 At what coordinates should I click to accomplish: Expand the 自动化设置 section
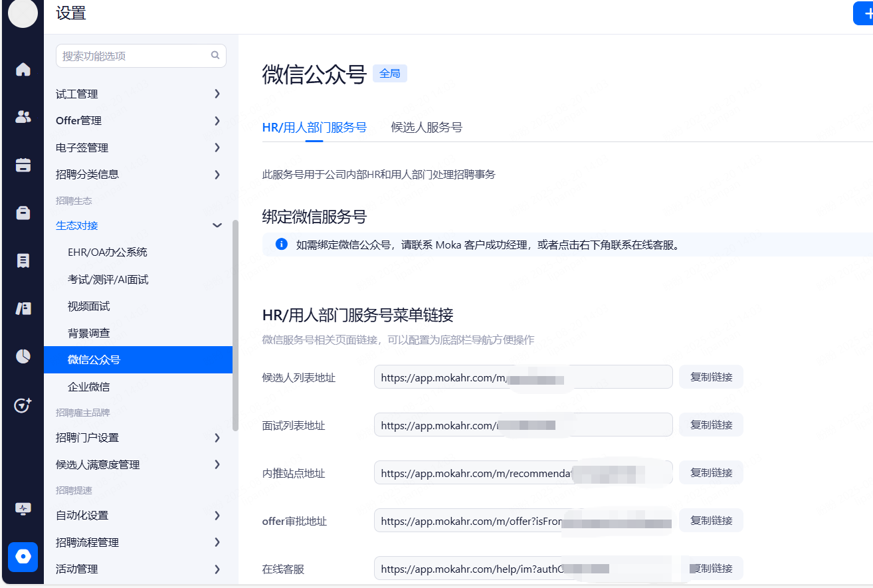coord(217,516)
